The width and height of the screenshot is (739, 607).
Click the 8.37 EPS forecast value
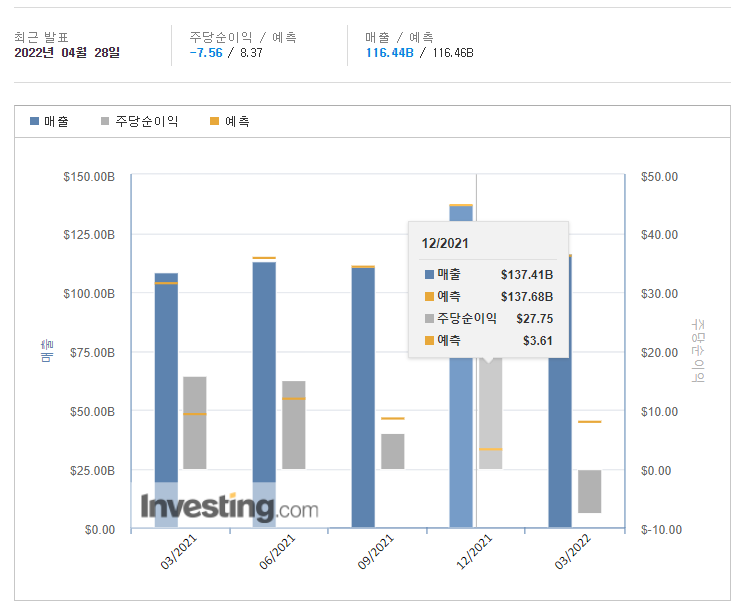coord(251,52)
